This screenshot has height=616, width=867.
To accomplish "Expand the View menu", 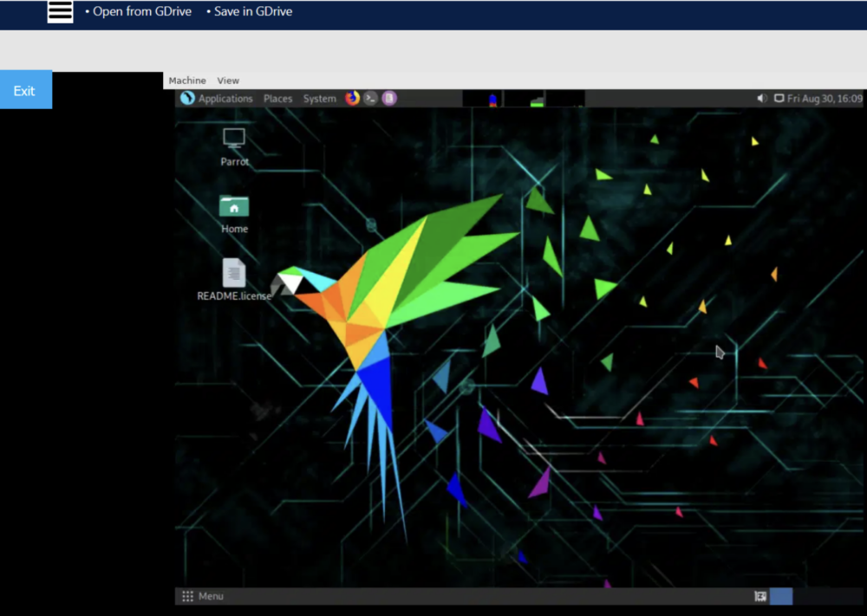I will pyautogui.click(x=228, y=81).
